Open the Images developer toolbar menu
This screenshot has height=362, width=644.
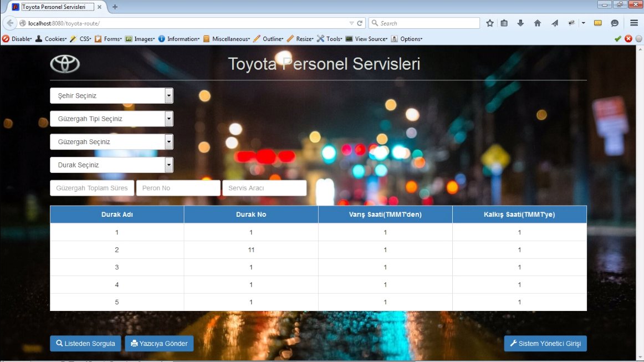click(140, 39)
